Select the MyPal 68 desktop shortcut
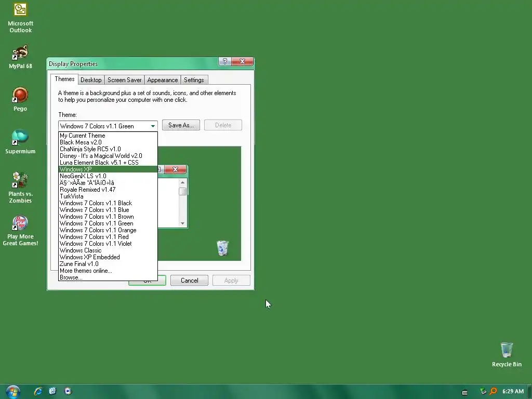532x399 pixels. (x=20, y=57)
